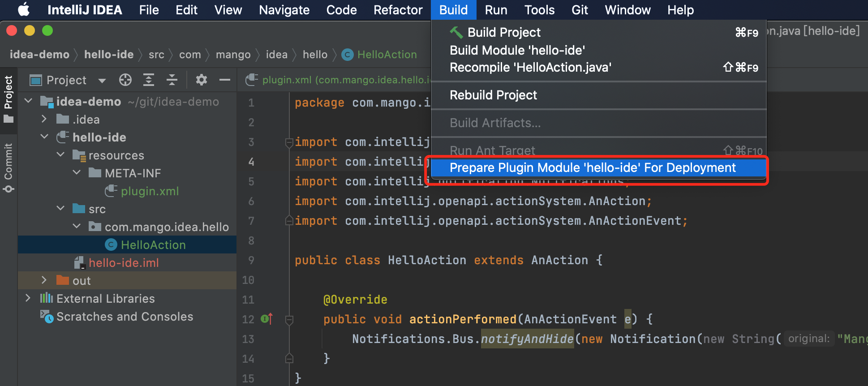The width and height of the screenshot is (868, 386).
Task: Click Select Opened File target icon
Action: 125,80
